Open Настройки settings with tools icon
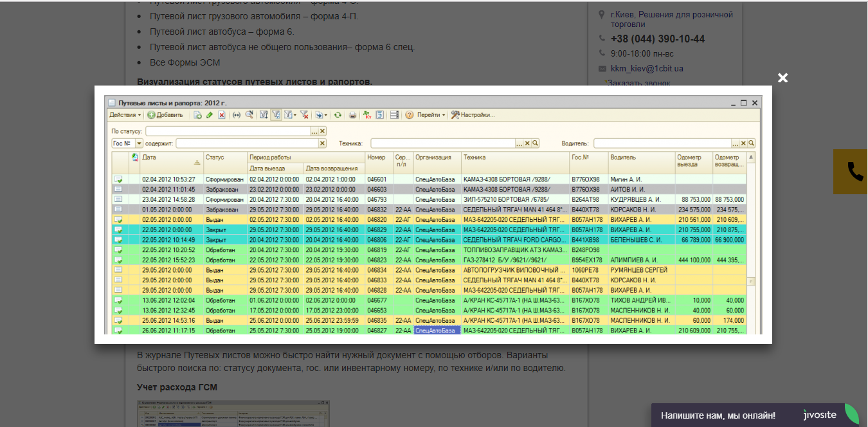This screenshot has height=427, width=868. coord(473,115)
